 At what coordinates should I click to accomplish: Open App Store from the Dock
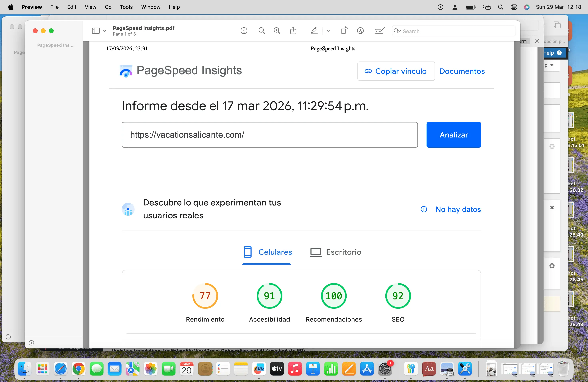(x=367, y=369)
